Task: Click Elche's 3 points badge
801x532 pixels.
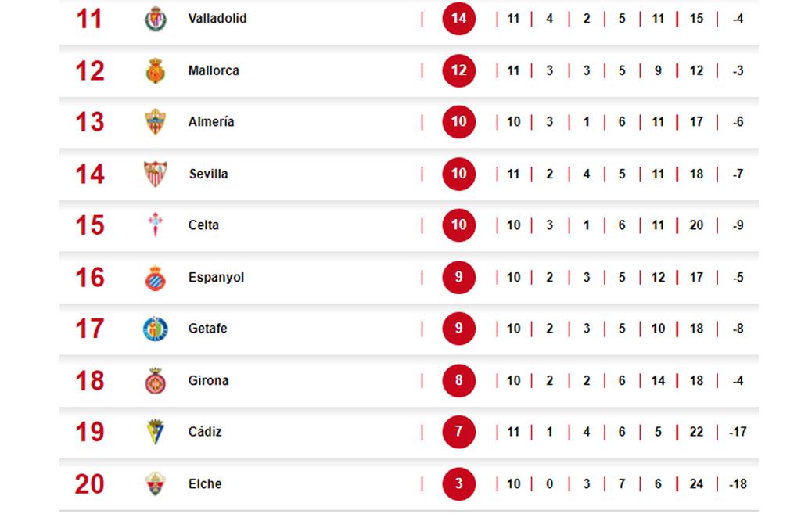Action: [x=458, y=484]
